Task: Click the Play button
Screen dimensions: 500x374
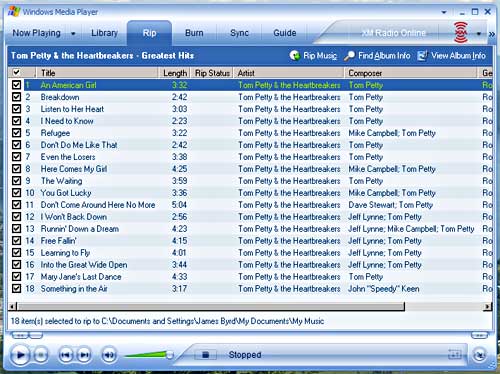Action: pyautogui.click(x=20, y=355)
